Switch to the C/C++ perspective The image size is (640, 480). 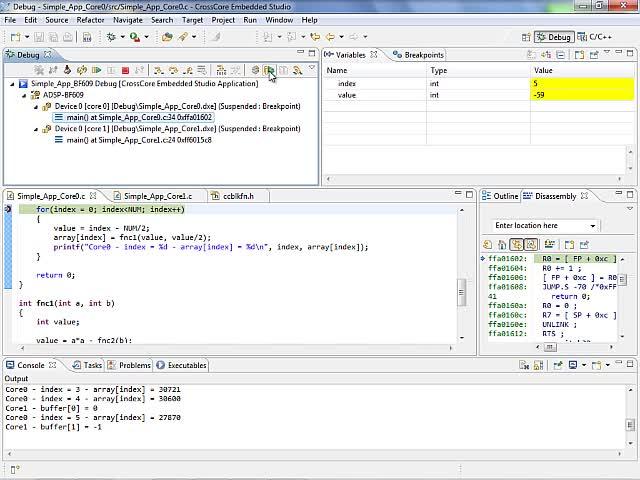click(x=595, y=37)
